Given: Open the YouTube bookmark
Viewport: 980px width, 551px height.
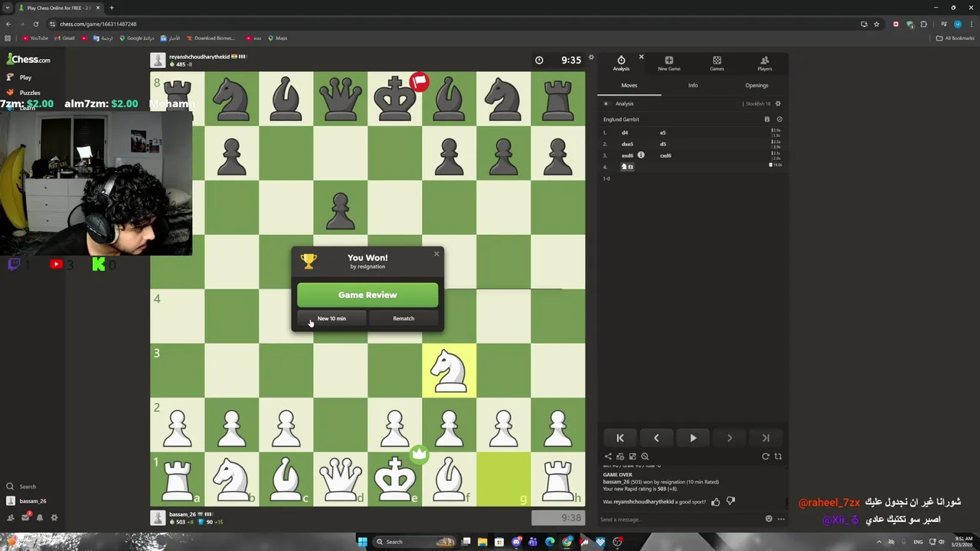Looking at the screenshot, I should [35, 38].
